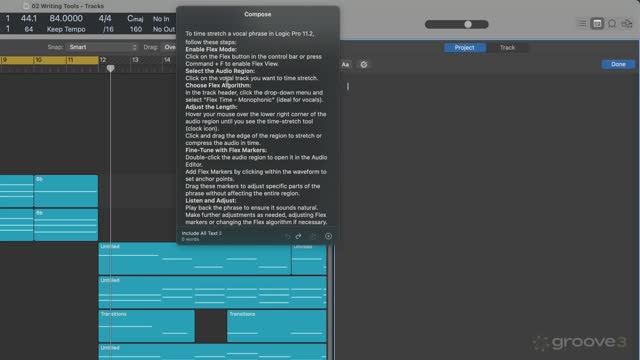Open the Snap Smart dropdown
Viewport: 640px width, 360px height.
click(102, 47)
